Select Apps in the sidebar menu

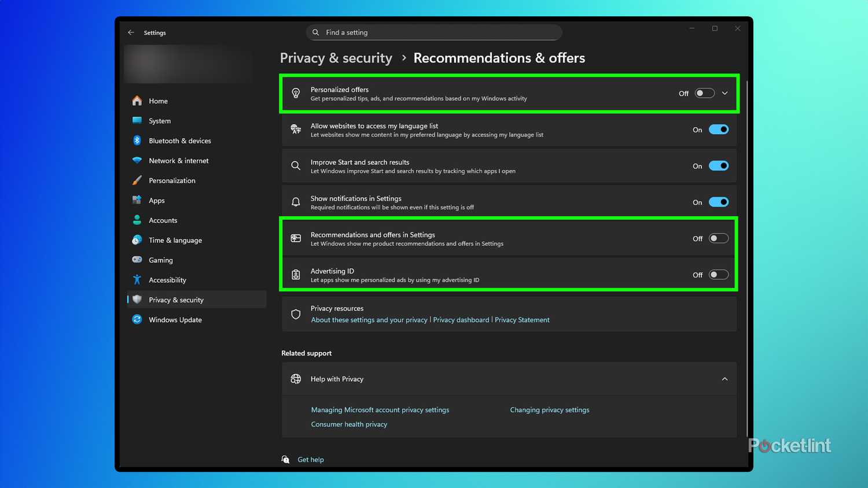tap(137, 200)
